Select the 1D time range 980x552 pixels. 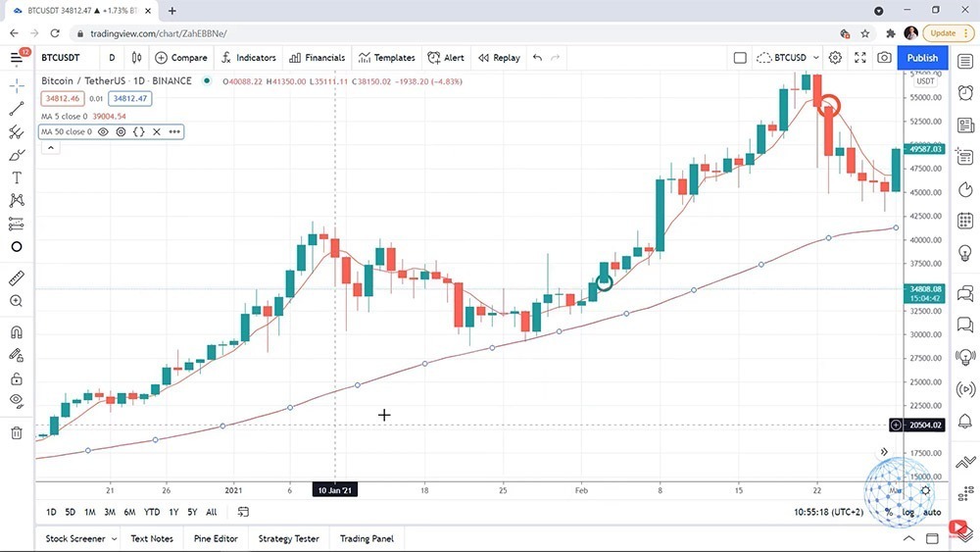[x=51, y=512]
